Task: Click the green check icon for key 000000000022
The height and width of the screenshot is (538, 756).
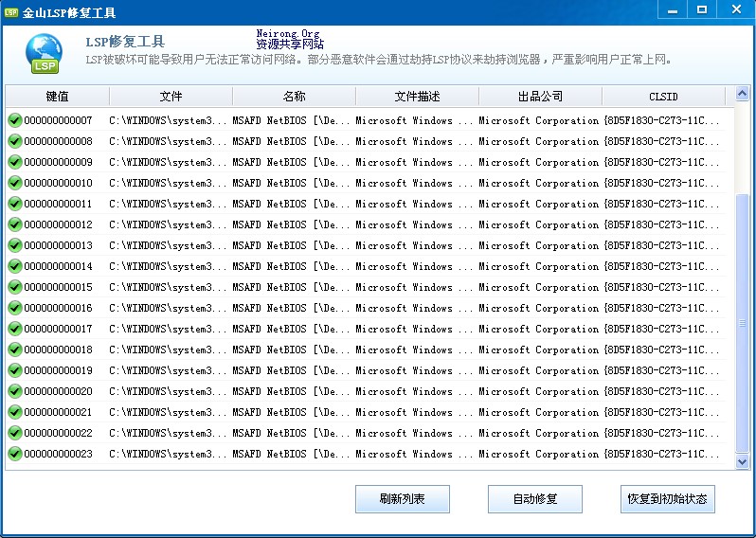Action: click(x=15, y=433)
